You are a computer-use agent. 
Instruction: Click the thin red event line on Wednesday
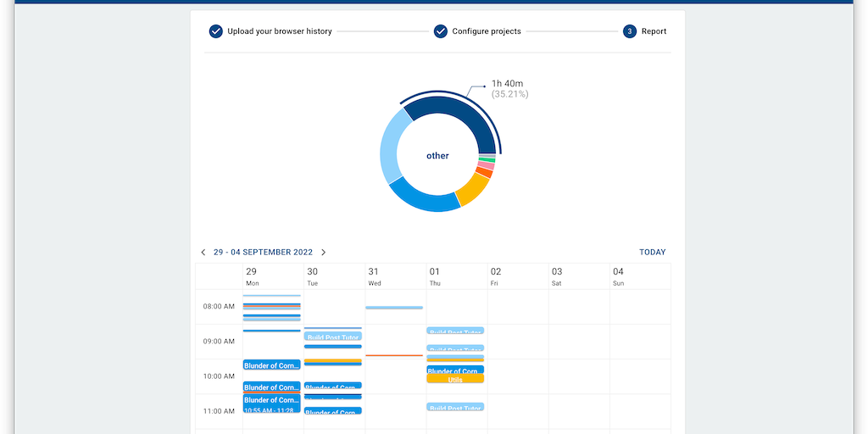pyautogui.click(x=394, y=355)
